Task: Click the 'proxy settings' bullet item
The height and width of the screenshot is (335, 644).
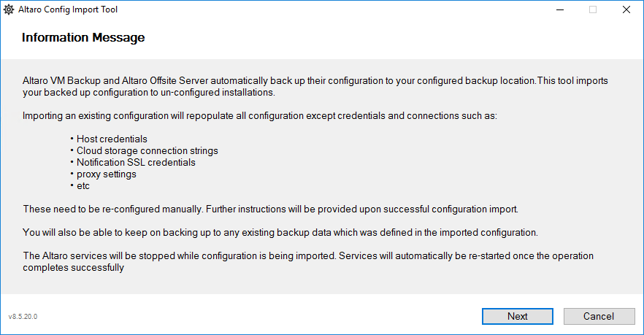Action: click(106, 174)
